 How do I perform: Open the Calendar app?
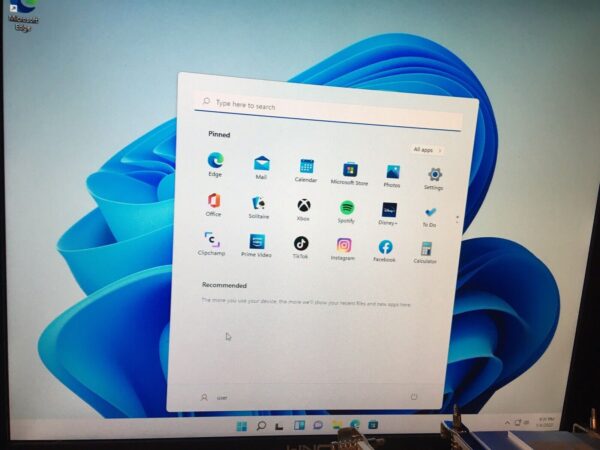pyautogui.click(x=306, y=170)
